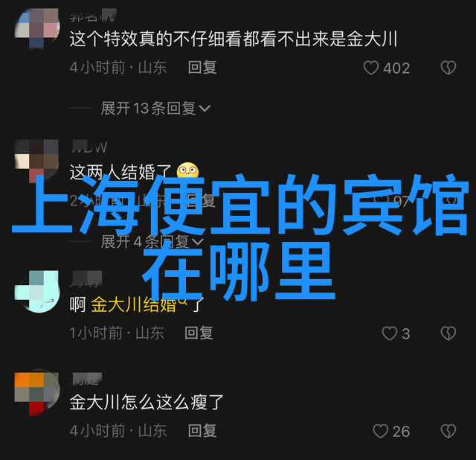Expand 展开13条回复 replies
The image size is (476, 460).
pos(155,108)
